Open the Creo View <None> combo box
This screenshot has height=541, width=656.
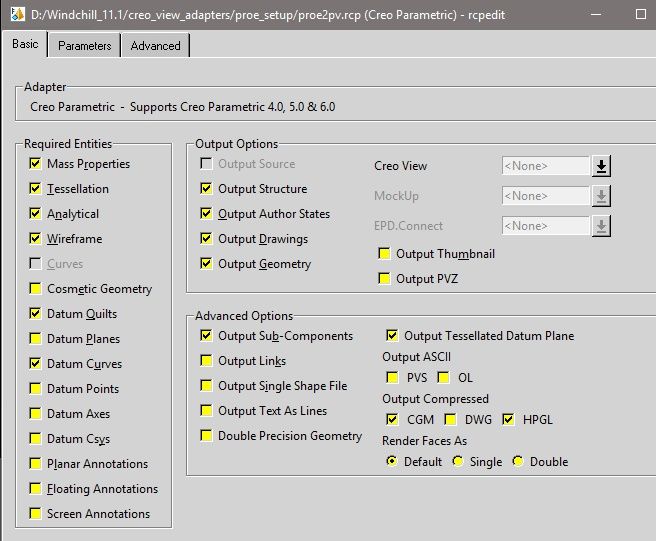tap(545, 166)
